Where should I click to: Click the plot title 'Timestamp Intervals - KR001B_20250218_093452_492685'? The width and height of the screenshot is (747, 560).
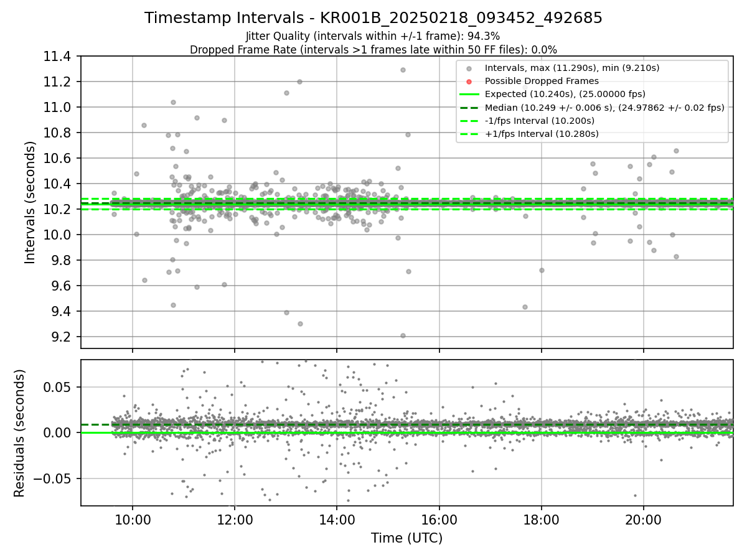[374, 18]
